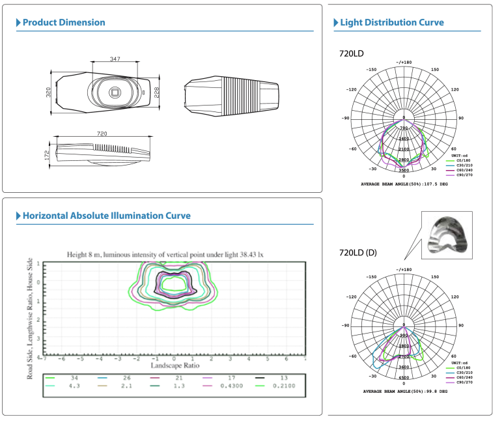This screenshot has height=430, width=504.
Task: Click the arrow marker beside Light Distribution Curve
Action: [x=336, y=23]
